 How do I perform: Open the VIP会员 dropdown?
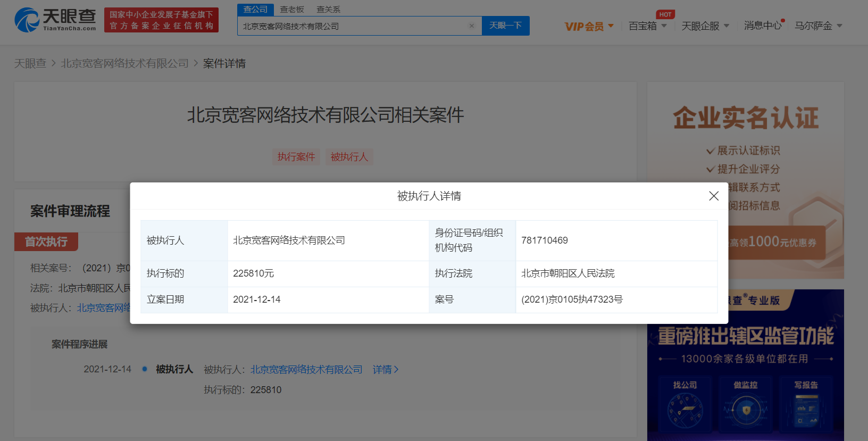[589, 26]
